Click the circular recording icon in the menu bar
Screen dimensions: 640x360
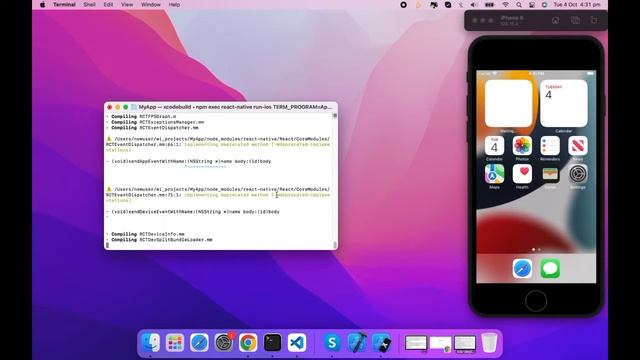pyautogui.click(x=403, y=5)
